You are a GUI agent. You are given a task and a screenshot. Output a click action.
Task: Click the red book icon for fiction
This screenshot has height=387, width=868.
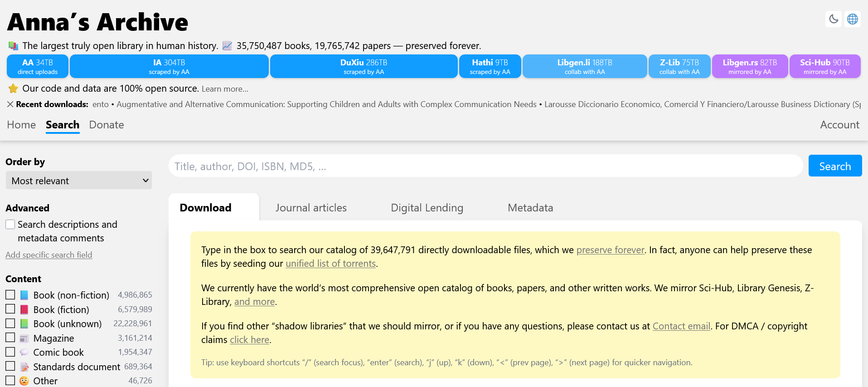(x=24, y=310)
